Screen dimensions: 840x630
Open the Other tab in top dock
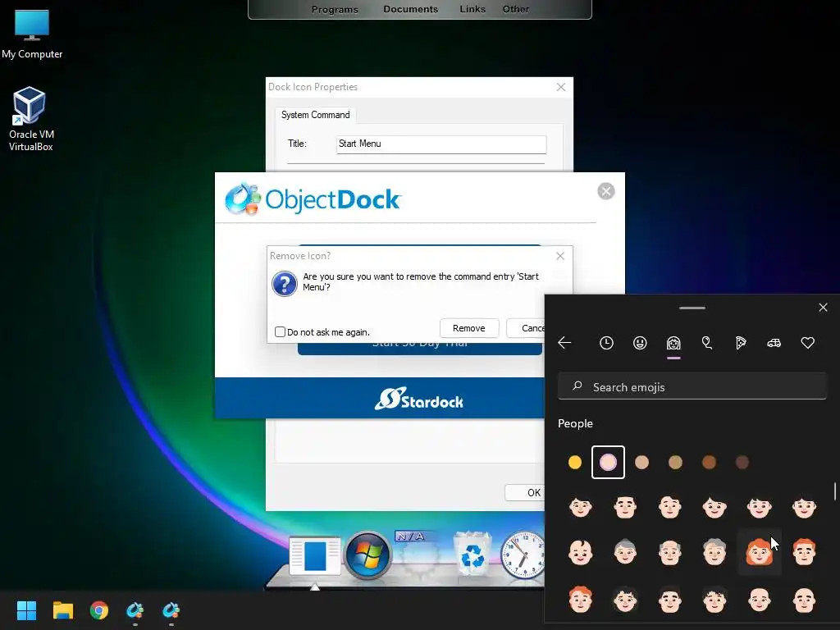[x=516, y=10]
